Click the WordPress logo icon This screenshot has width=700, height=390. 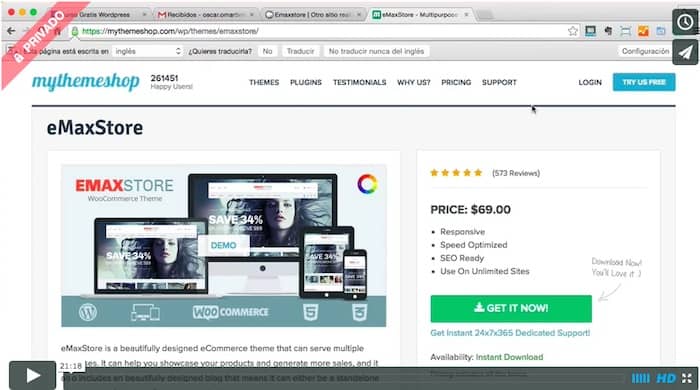(88, 312)
